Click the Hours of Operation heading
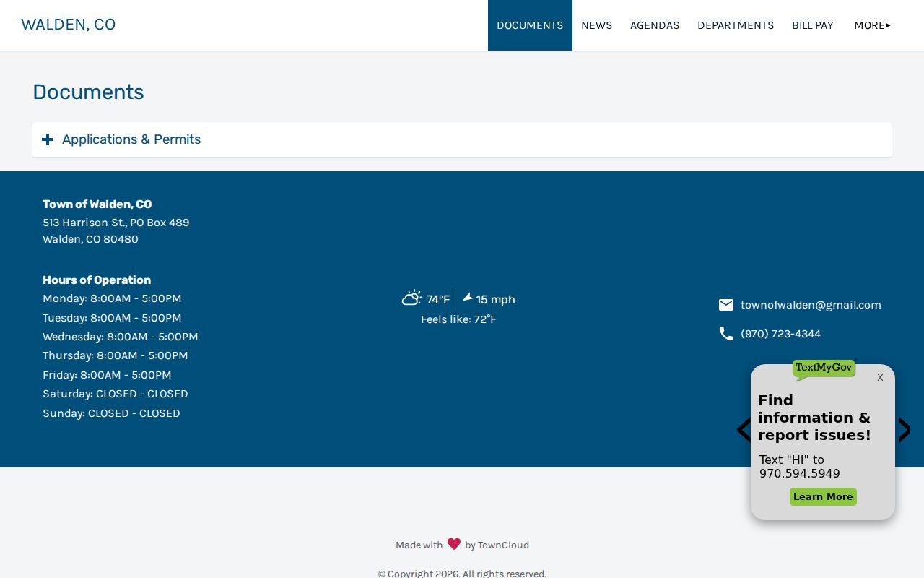Viewport: 924px width, 578px height. (97, 280)
